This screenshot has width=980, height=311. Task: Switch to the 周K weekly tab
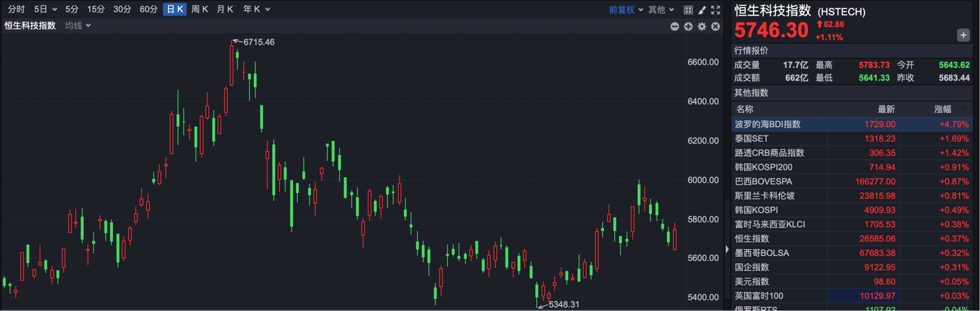coord(199,9)
